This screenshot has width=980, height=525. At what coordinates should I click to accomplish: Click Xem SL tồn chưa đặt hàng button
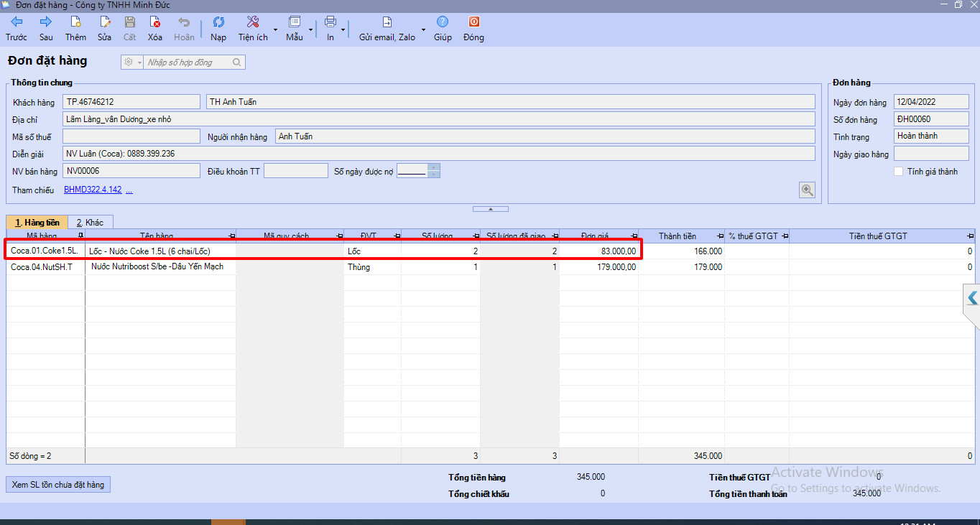58,485
